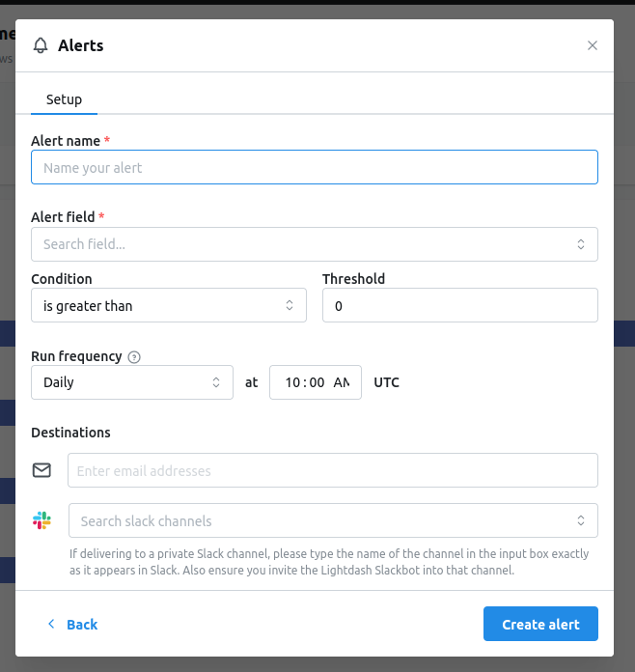Switch to the Setup tab
Screen dimensions: 635x672
(64, 99)
